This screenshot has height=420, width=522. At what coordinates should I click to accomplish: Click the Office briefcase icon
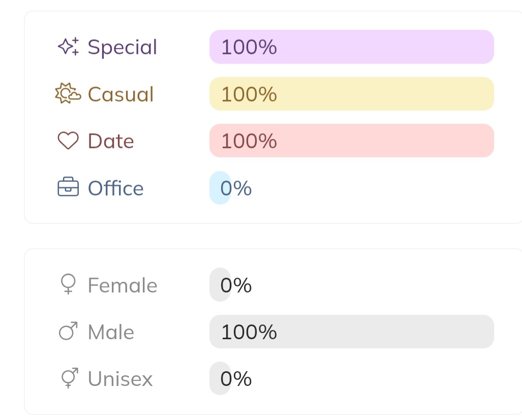point(68,188)
